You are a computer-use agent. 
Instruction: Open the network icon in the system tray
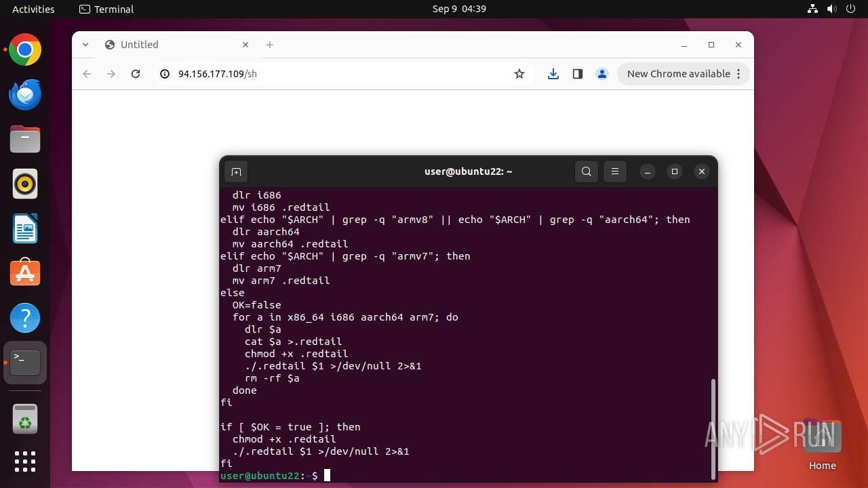click(x=813, y=9)
